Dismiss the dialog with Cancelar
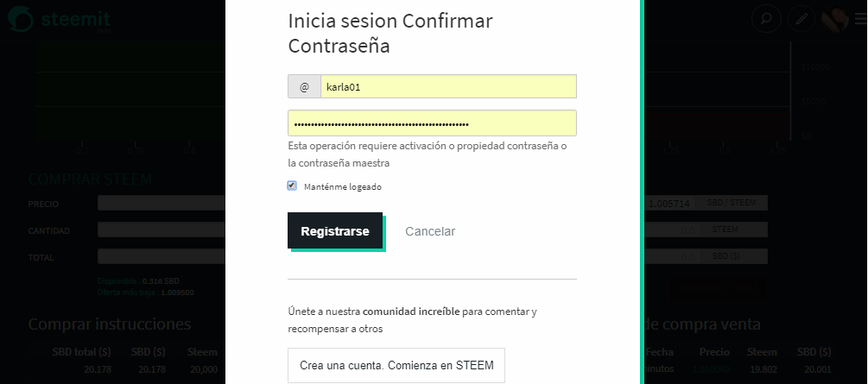Viewport: 868px width, 384px height. [x=430, y=231]
